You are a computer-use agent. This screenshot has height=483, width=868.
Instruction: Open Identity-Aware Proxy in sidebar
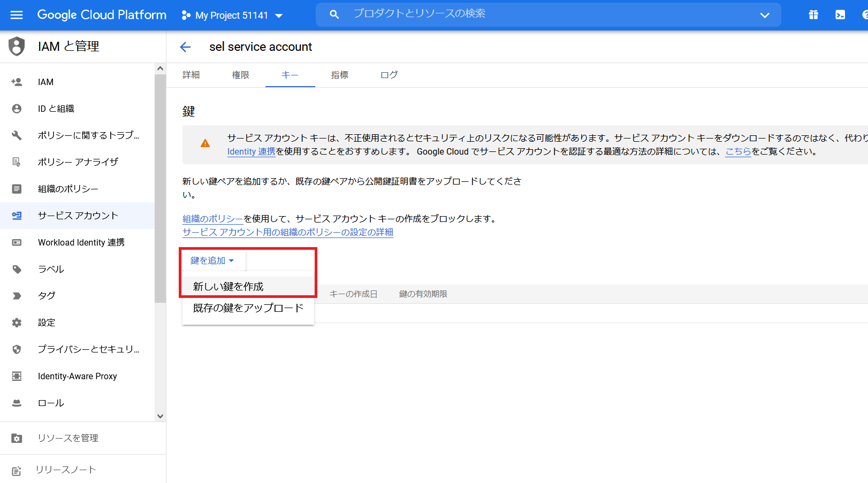[x=77, y=376]
